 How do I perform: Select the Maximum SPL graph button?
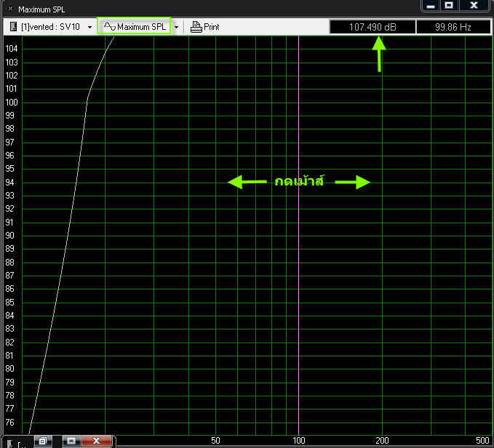pos(135,26)
